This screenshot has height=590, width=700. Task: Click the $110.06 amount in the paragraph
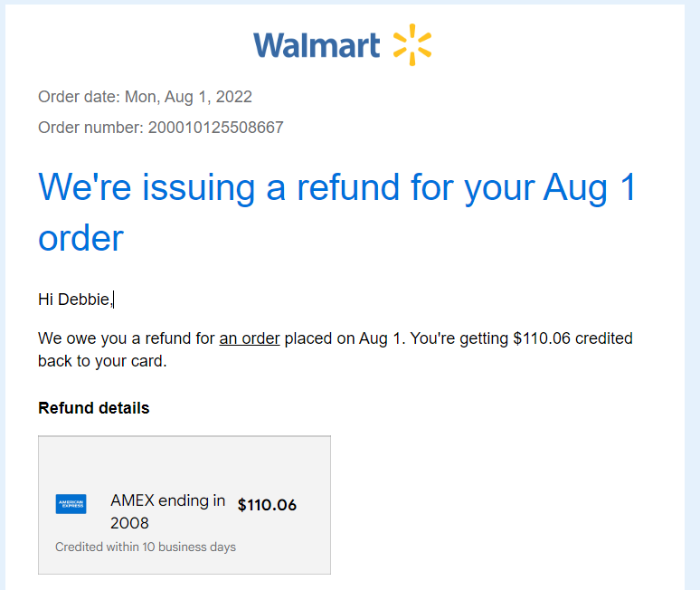[x=542, y=338]
